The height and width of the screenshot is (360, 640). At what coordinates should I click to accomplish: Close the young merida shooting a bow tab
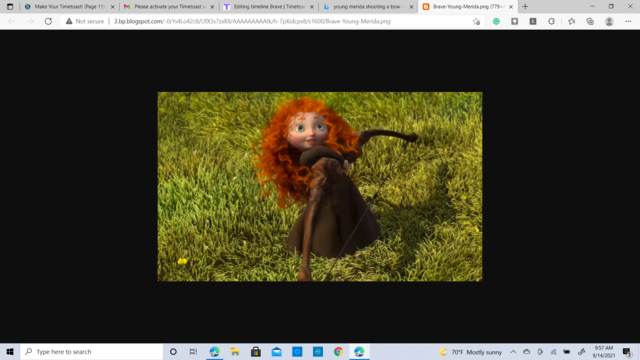(x=411, y=7)
